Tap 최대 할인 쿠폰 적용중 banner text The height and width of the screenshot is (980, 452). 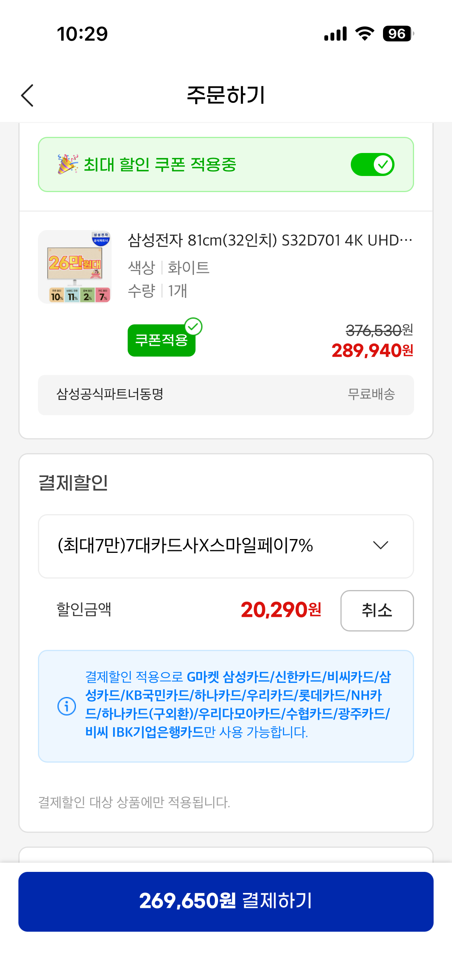coord(160,164)
